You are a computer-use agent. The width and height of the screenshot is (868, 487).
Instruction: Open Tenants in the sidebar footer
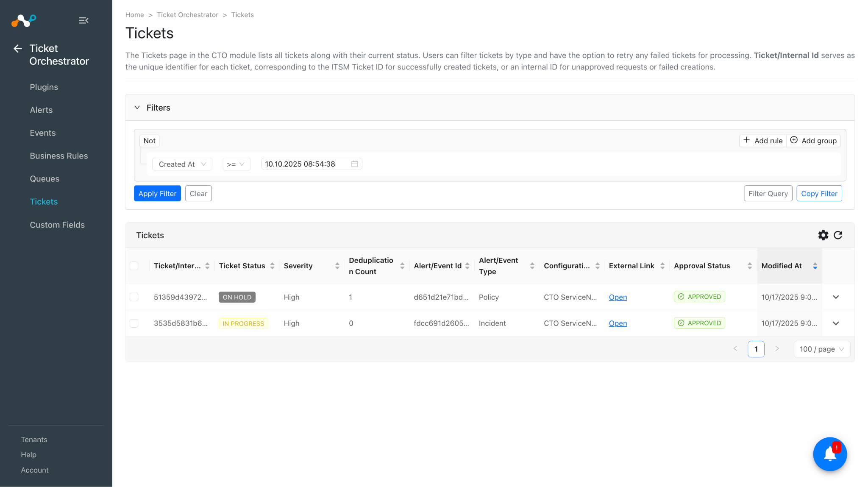(34, 440)
